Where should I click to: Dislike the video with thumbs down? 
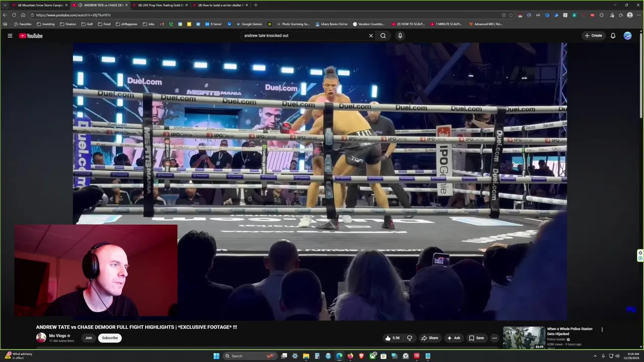click(x=410, y=338)
